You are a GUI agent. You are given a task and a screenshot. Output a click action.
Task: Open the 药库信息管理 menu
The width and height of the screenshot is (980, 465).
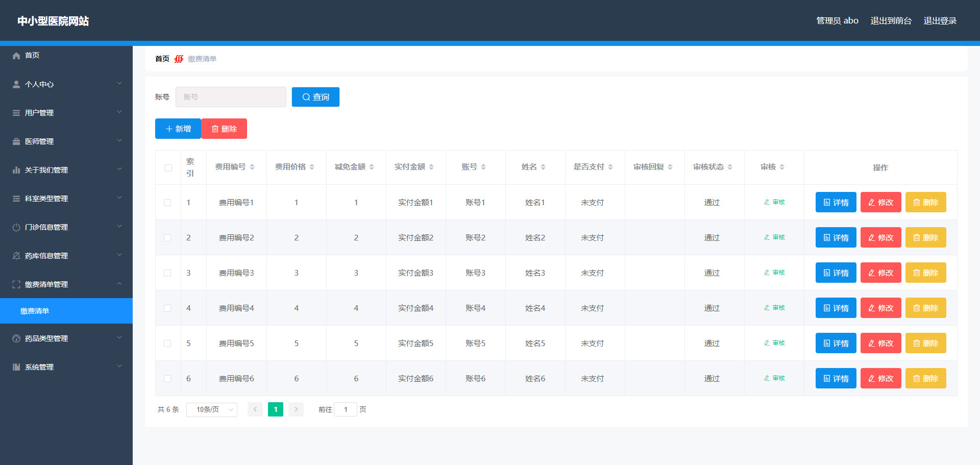[66, 256]
